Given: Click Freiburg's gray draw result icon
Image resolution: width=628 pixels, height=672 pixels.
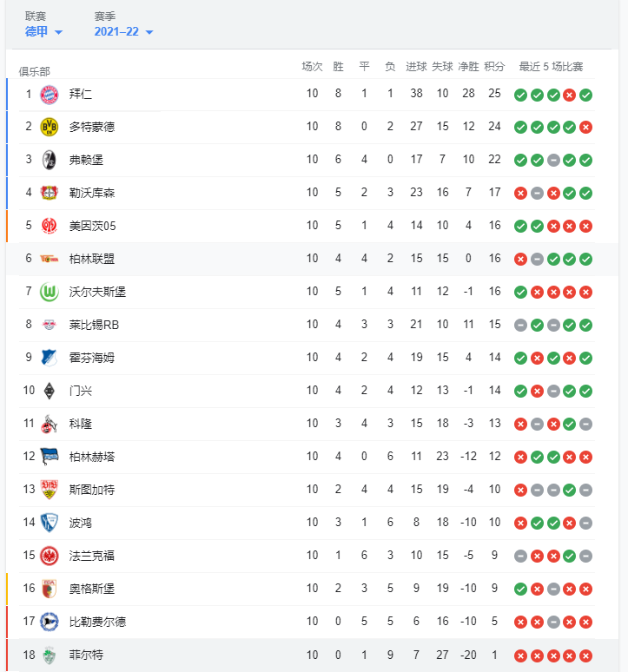Looking at the screenshot, I should coord(553,161).
